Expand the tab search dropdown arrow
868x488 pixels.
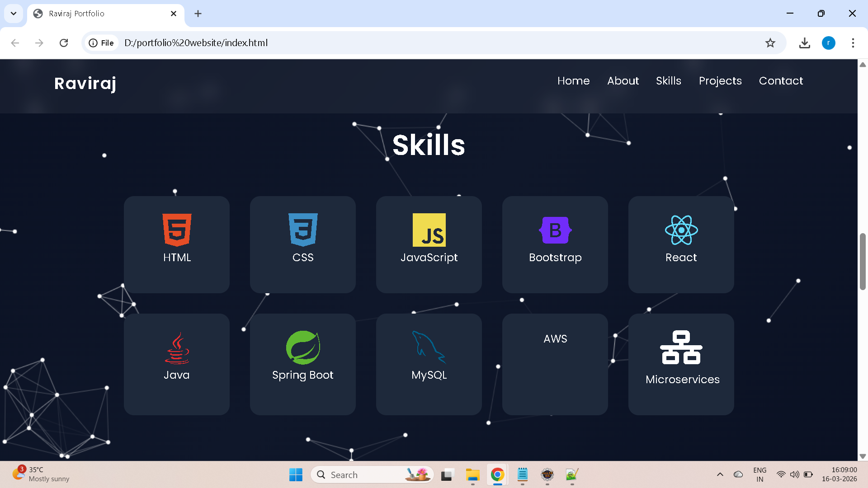pyautogui.click(x=14, y=14)
